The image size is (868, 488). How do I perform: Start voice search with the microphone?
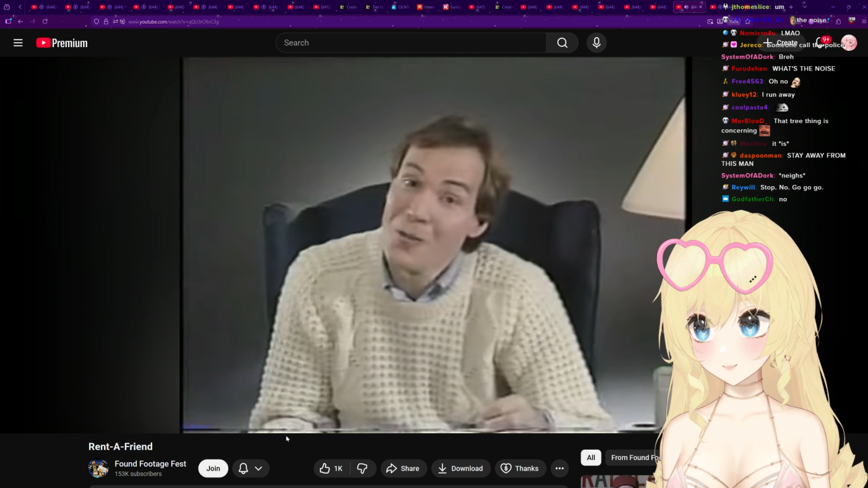click(x=596, y=43)
